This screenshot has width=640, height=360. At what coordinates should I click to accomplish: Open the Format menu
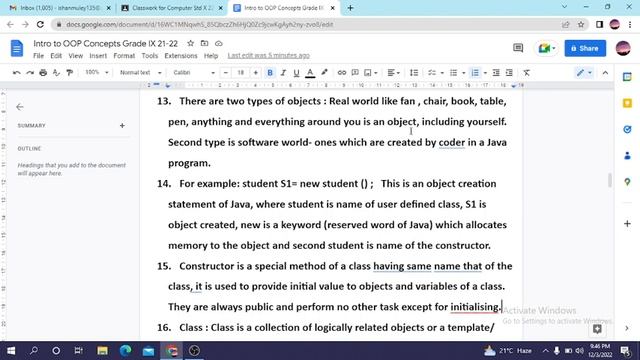pyautogui.click(x=124, y=56)
